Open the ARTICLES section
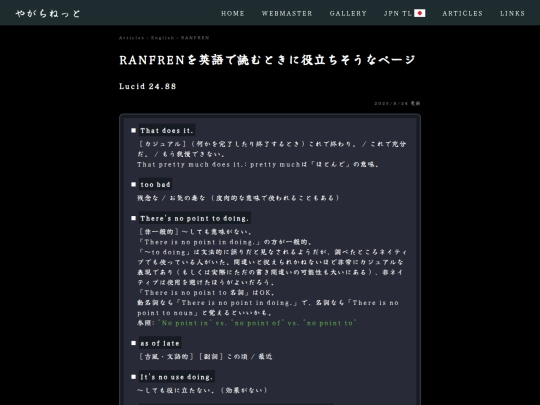 tap(463, 13)
